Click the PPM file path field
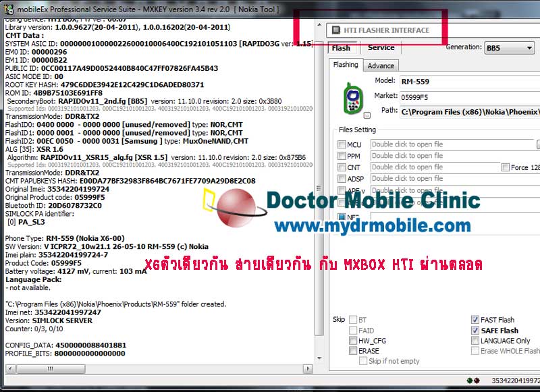The image size is (540, 392). (x=455, y=156)
